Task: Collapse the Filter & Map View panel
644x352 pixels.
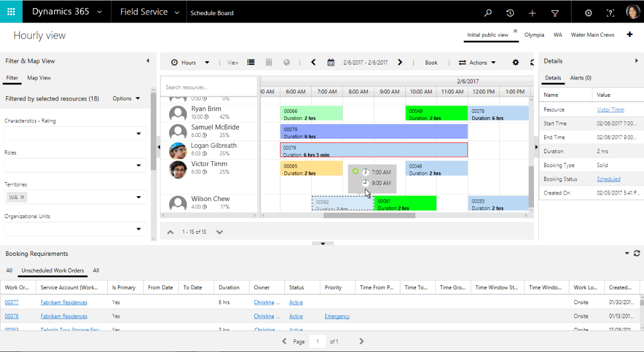Action: [x=148, y=61]
